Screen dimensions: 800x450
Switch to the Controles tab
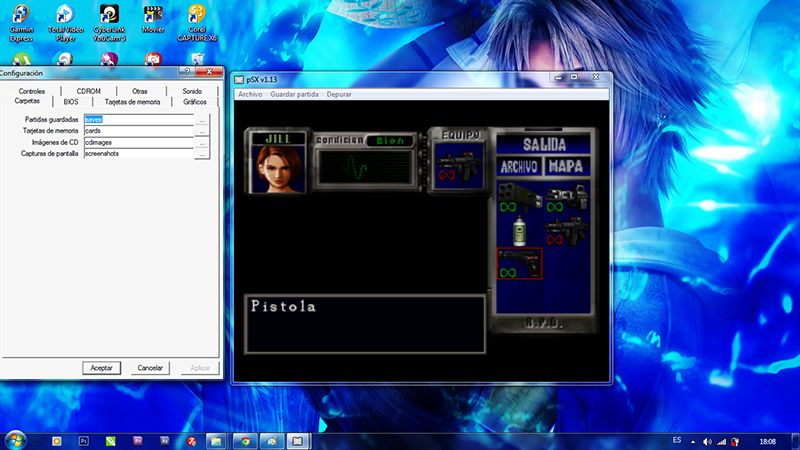pyautogui.click(x=32, y=91)
